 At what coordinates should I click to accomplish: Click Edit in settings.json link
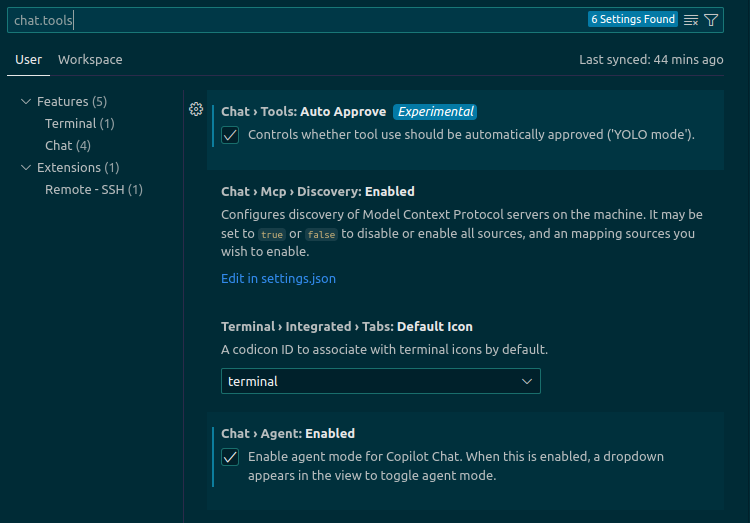tap(278, 279)
